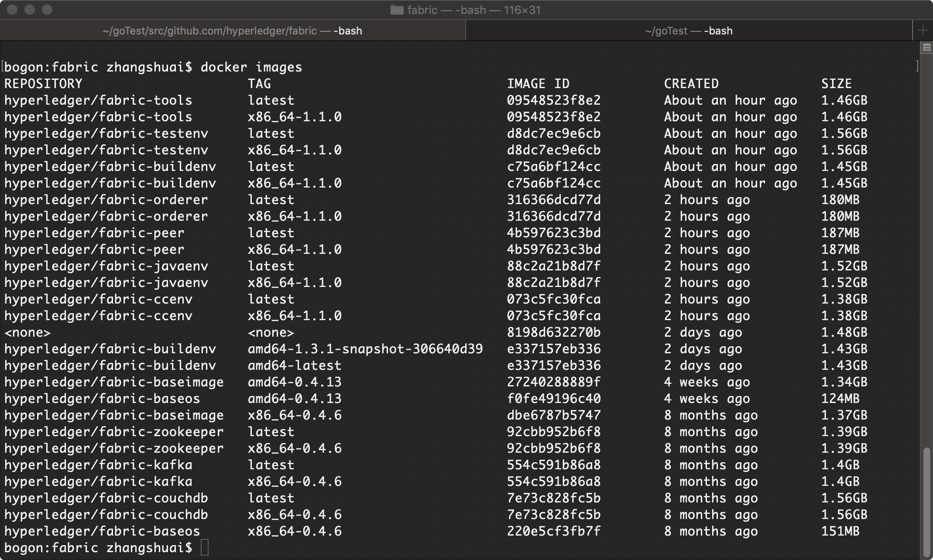This screenshot has width=933, height=560.
Task: Add a new terminal tab with plus
Action: click(923, 31)
